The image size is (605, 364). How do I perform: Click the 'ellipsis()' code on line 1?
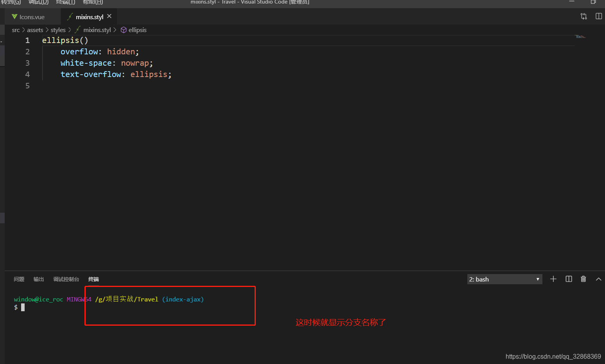pos(65,40)
